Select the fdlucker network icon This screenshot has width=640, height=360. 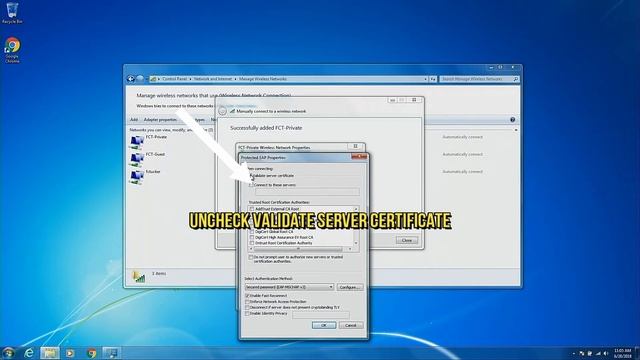[x=137, y=177]
